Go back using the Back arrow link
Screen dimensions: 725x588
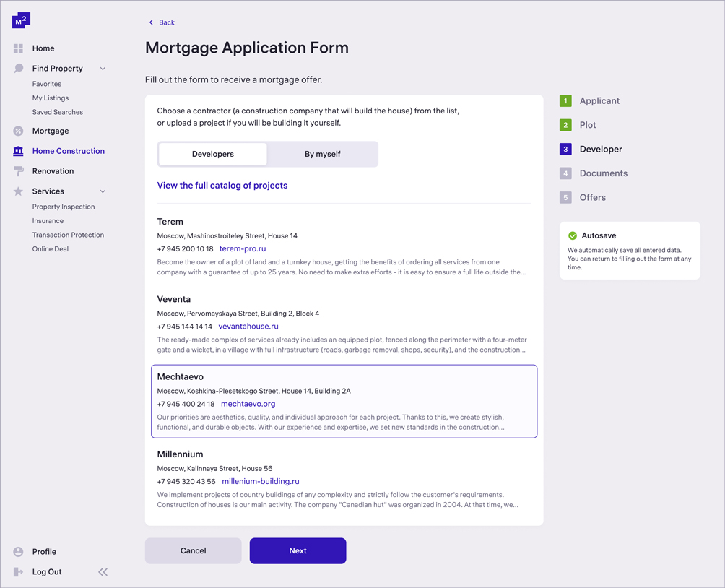pyautogui.click(x=162, y=22)
